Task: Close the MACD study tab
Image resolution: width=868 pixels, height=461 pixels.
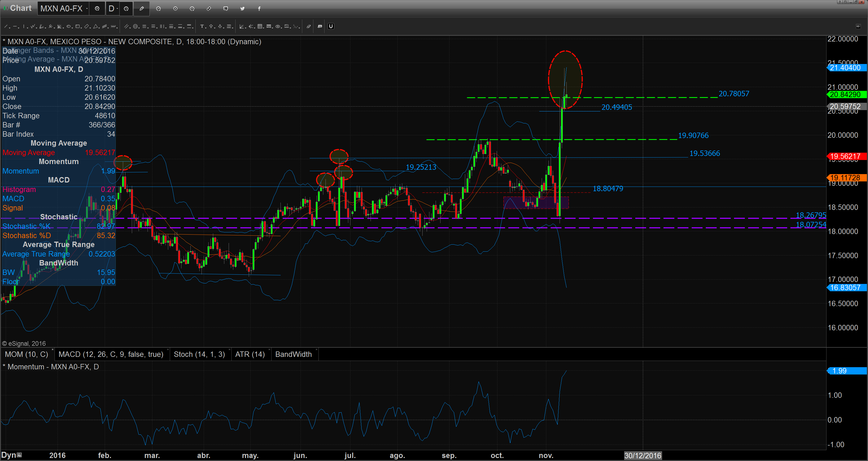Action: click(x=168, y=350)
